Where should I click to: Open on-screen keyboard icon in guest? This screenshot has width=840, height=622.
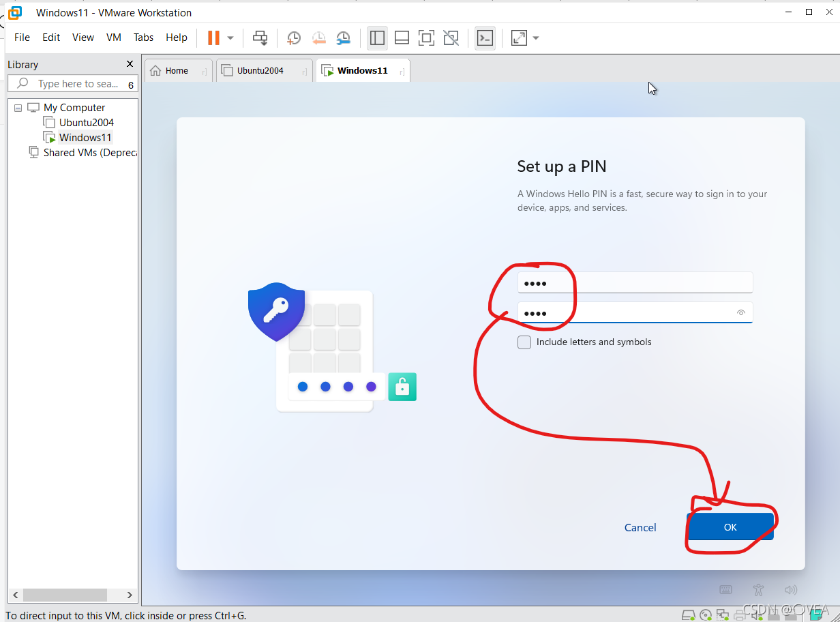click(725, 590)
